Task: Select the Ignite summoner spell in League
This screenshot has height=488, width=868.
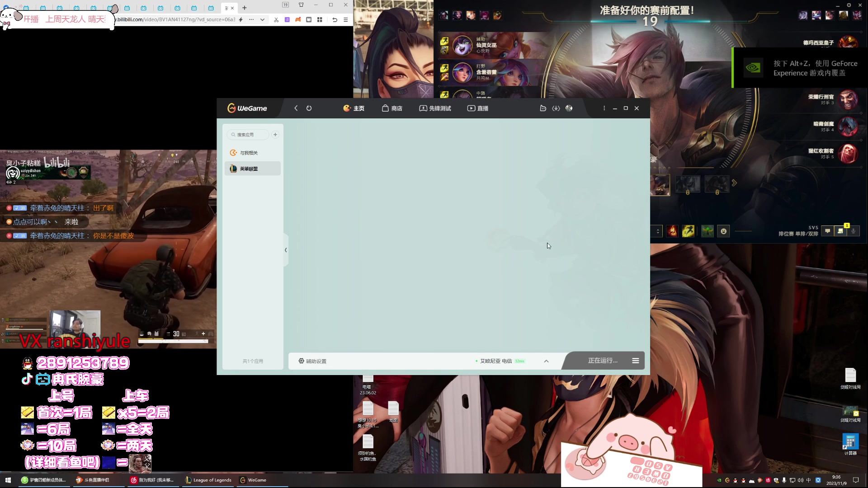Action: 672,231
